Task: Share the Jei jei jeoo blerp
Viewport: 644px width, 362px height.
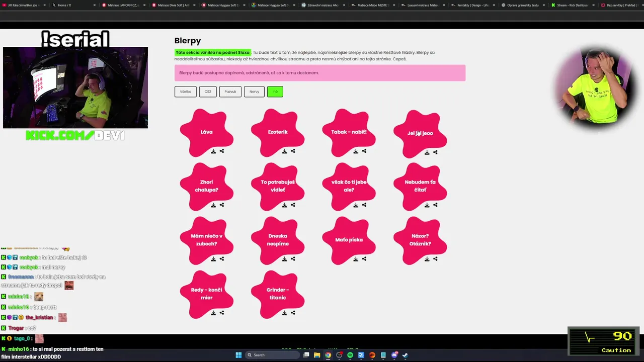Action: [x=435, y=152]
